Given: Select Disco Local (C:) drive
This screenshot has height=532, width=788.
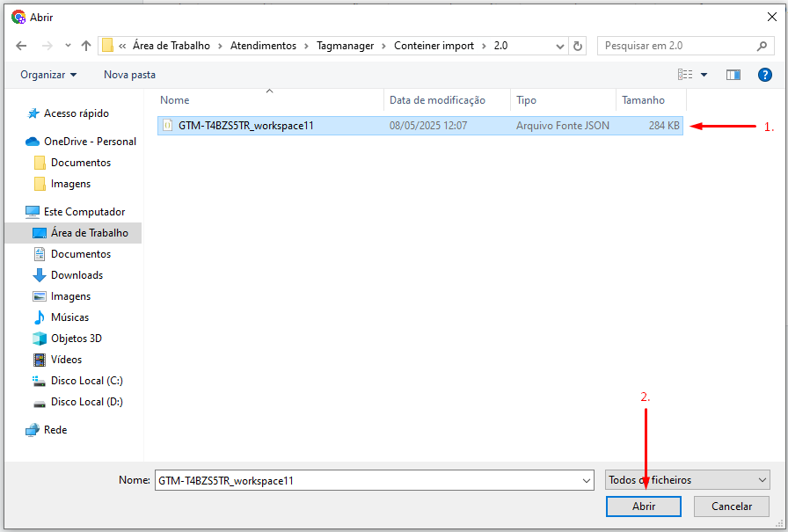Looking at the screenshot, I should 86,381.
